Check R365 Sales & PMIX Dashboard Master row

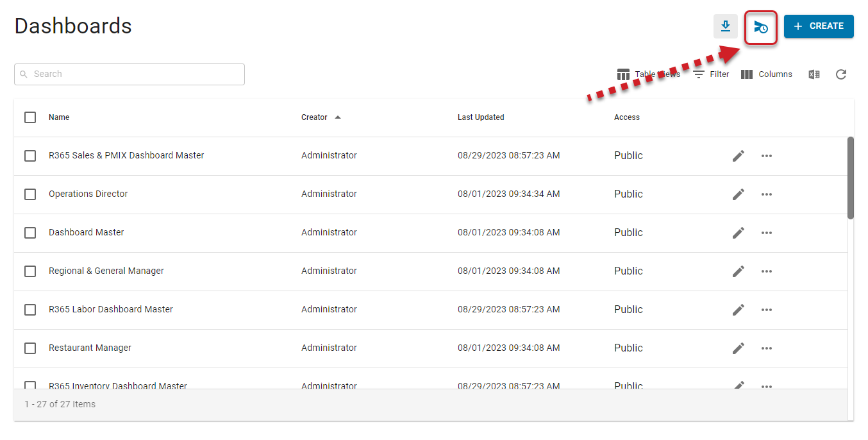point(30,156)
